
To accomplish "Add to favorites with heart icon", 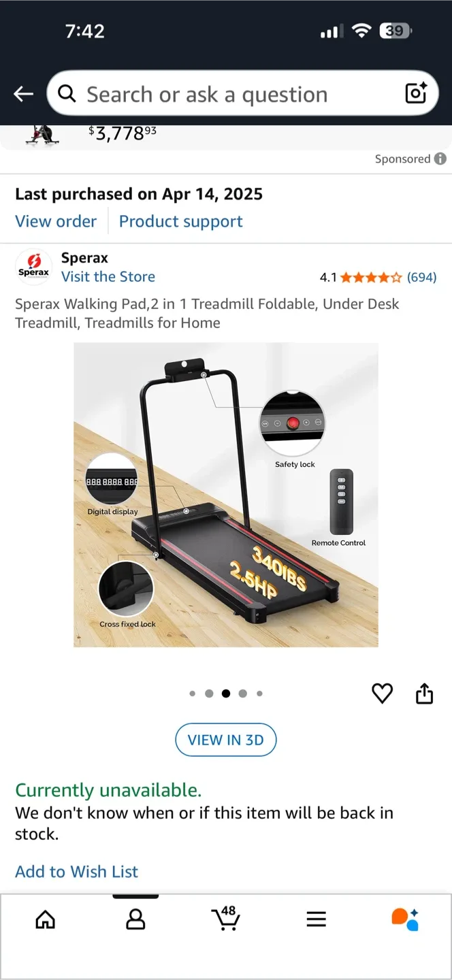I will (x=383, y=693).
